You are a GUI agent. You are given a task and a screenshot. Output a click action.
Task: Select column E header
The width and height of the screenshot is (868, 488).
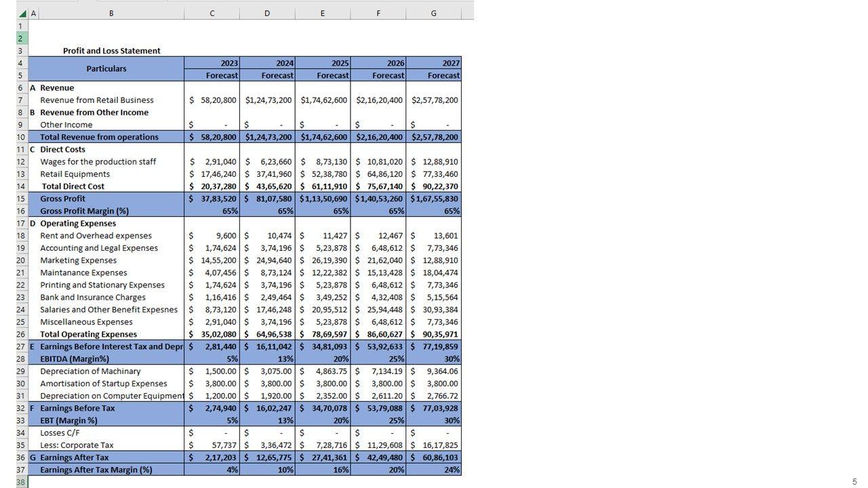(x=322, y=14)
